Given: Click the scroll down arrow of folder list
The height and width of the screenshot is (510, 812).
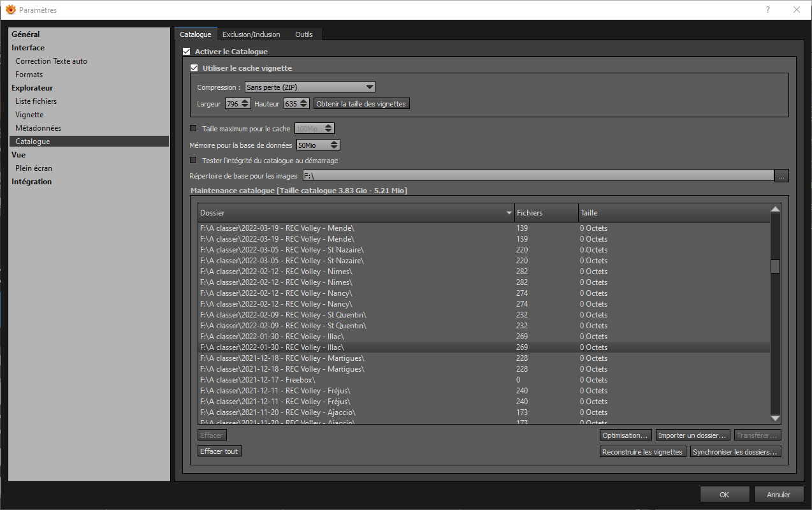Looking at the screenshot, I should click(775, 418).
